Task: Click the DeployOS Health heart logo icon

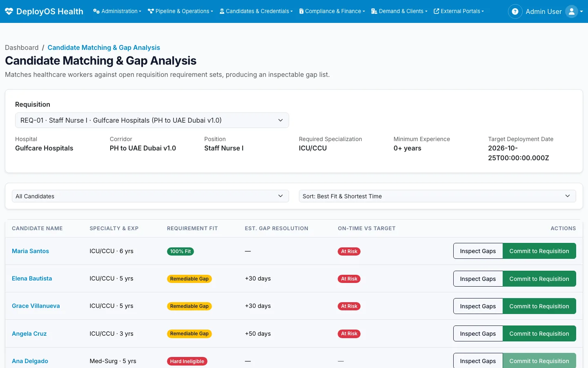Action: coord(9,11)
